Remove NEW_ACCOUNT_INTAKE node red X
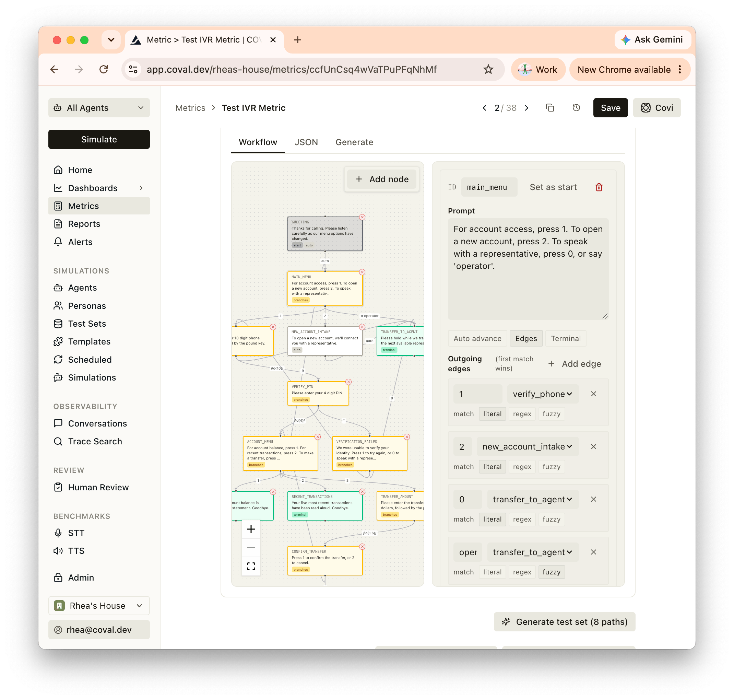This screenshot has width=734, height=700. (x=362, y=327)
